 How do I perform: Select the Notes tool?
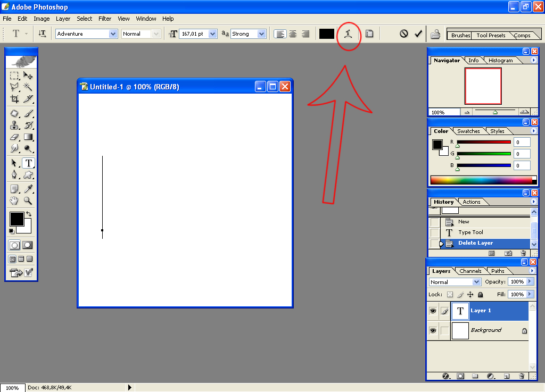[14, 189]
